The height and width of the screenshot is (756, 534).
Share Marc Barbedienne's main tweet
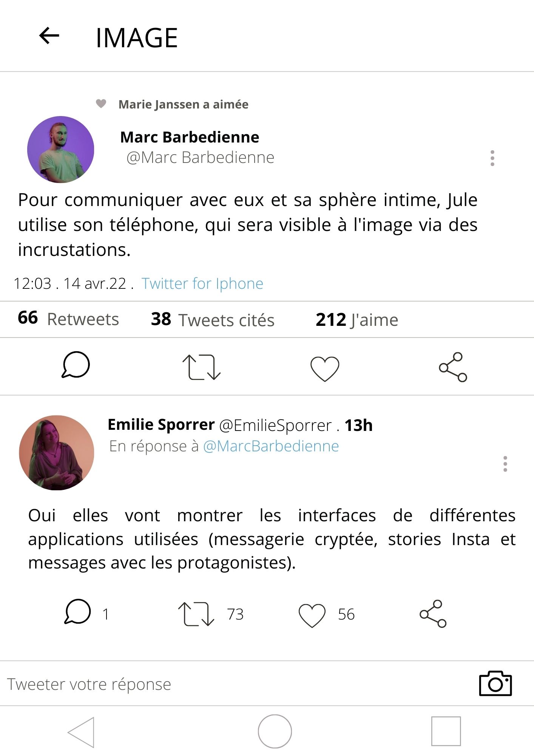(x=453, y=367)
